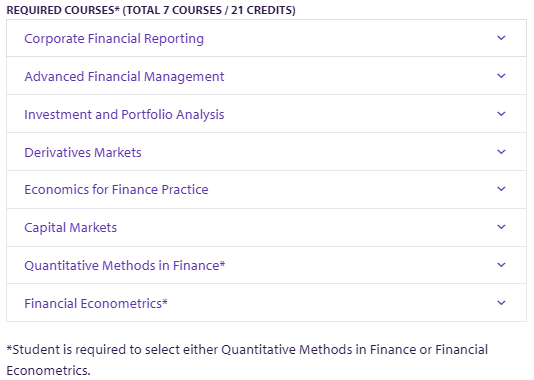Select Economics for Finance Practice title text

[116, 189]
